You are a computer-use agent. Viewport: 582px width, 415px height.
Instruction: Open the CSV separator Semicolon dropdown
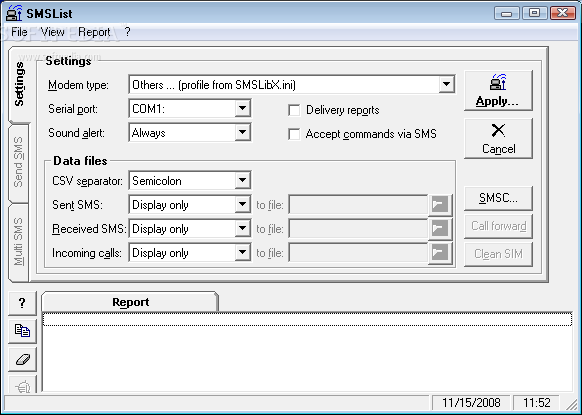(x=242, y=180)
